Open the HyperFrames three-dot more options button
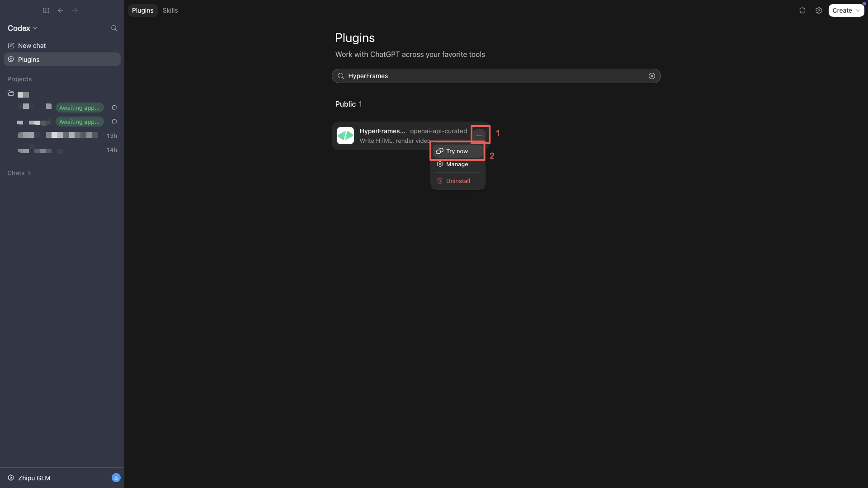 pos(479,135)
